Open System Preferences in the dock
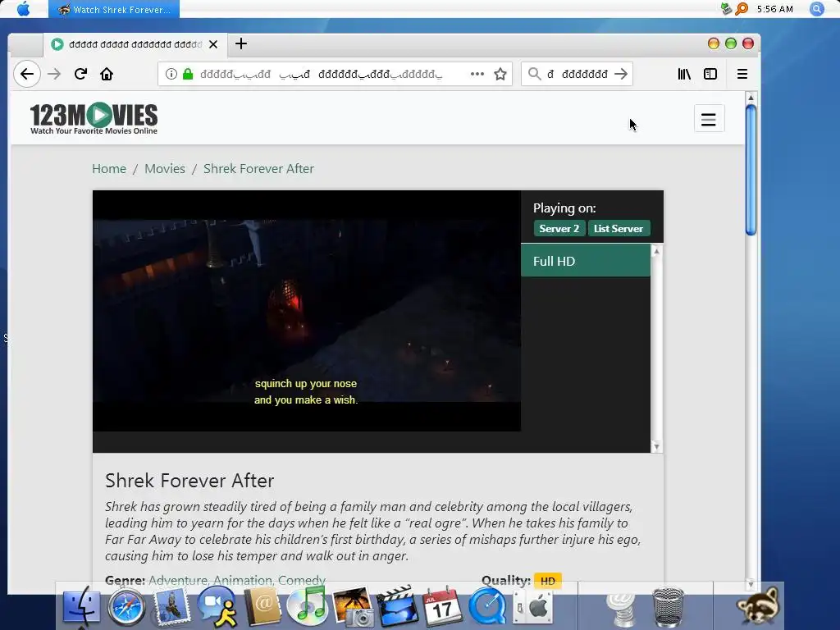This screenshot has width=840, height=630. click(532, 607)
